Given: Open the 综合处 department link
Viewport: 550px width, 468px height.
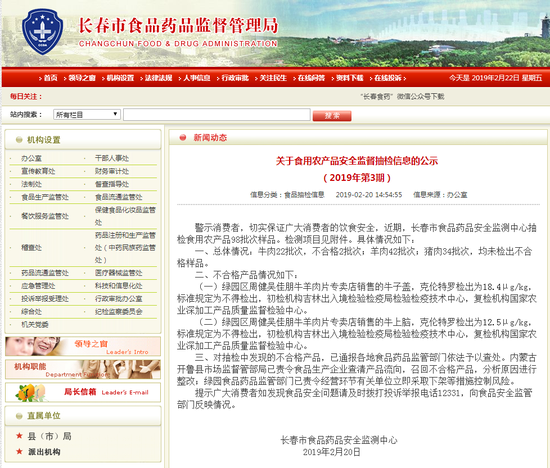Looking at the screenshot, I should pyautogui.click(x=32, y=312).
